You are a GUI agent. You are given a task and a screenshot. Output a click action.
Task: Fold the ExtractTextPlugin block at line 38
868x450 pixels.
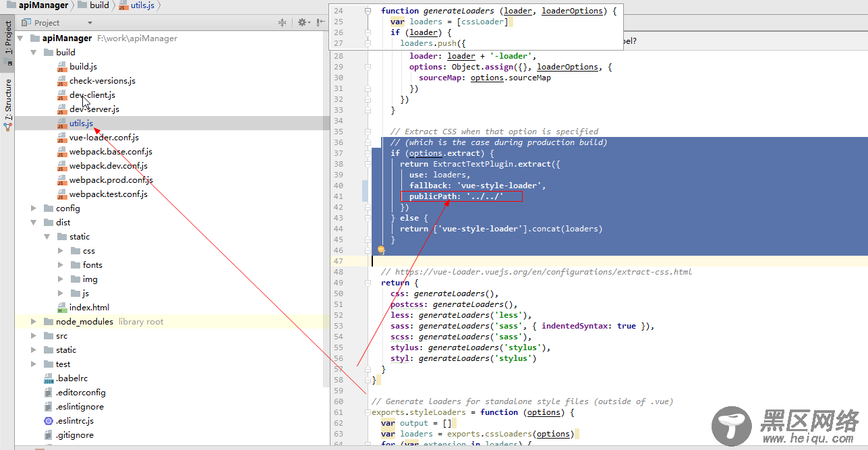coord(368,164)
